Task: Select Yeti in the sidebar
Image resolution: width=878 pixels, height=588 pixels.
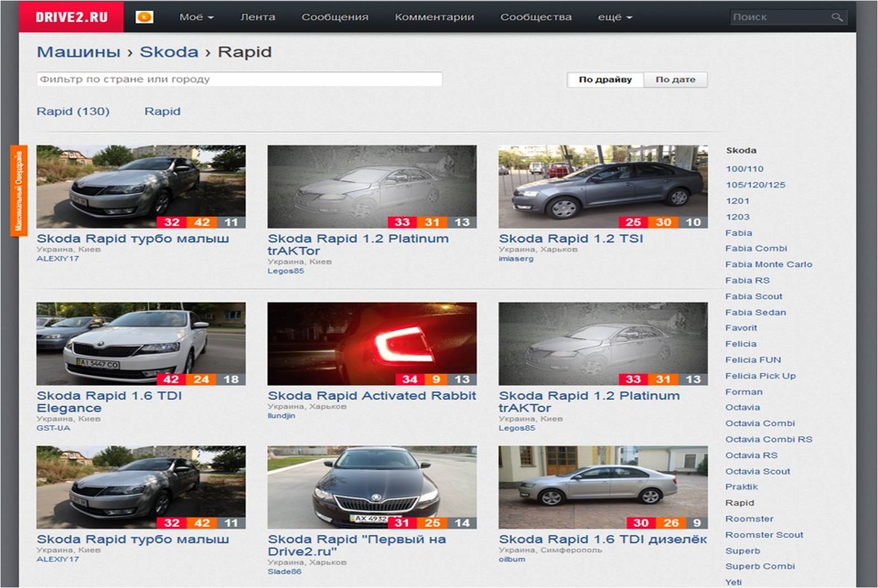Action: [733, 583]
